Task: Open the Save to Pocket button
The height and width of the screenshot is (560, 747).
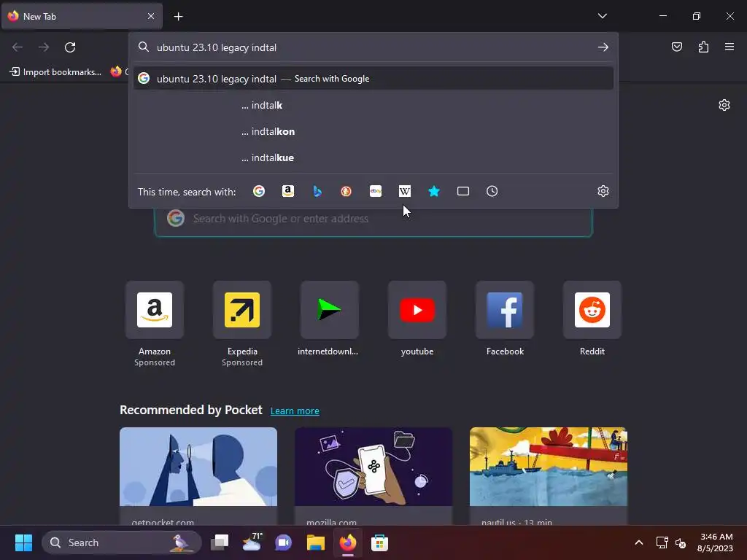Action: (676, 47)
